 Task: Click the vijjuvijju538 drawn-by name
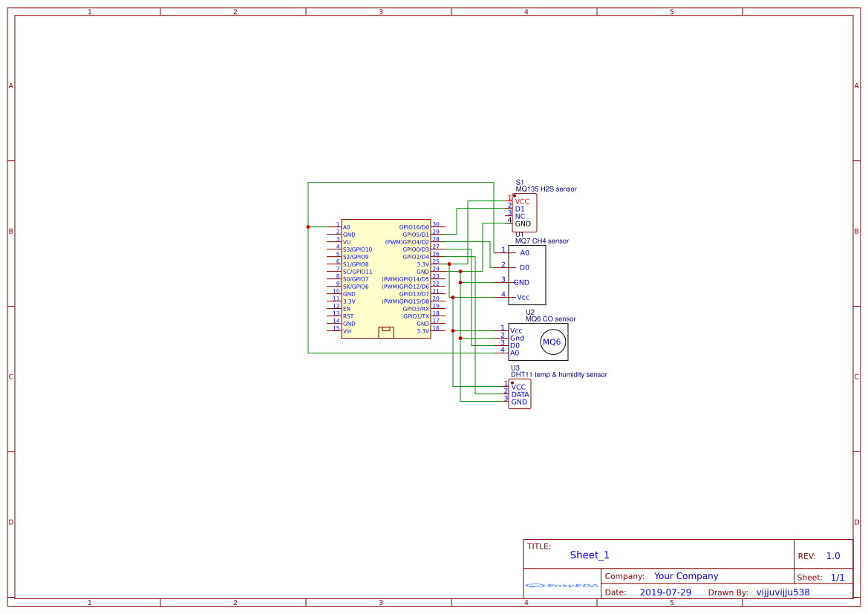[783, 592]
